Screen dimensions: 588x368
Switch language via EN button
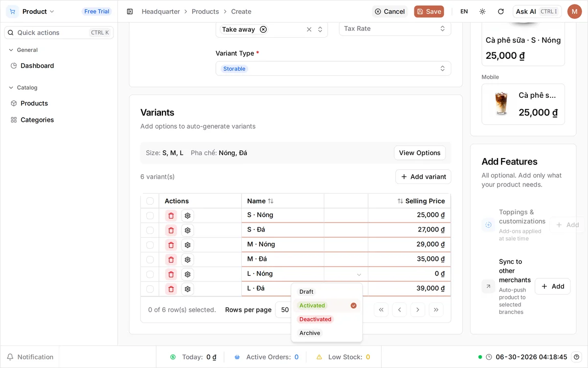point(464,11)
